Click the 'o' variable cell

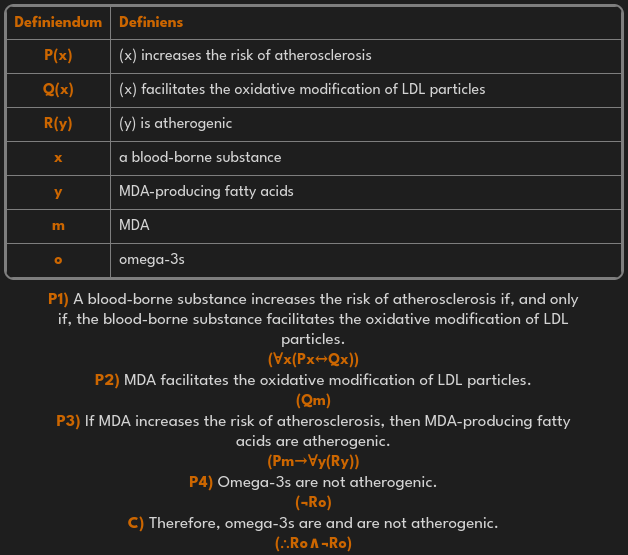click(58, 259)
